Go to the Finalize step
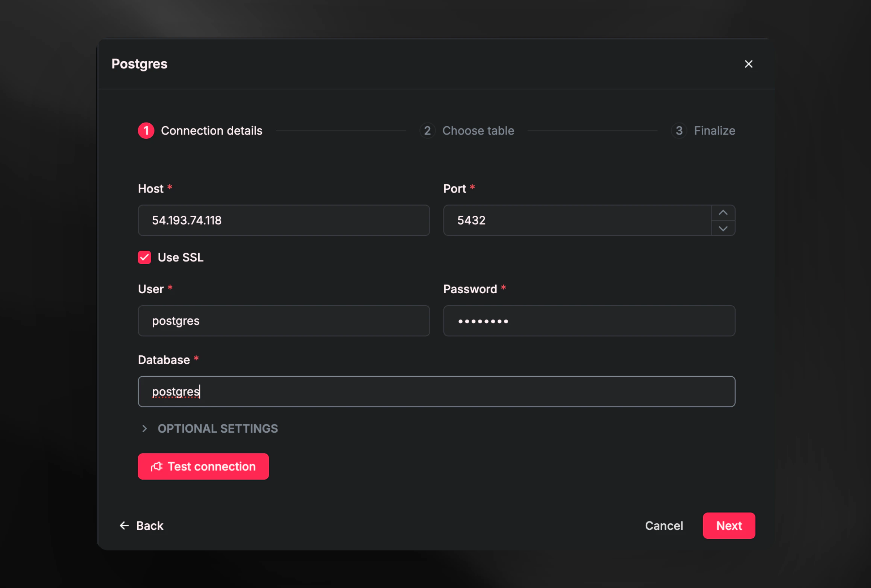The height and width of the screenshot is (588, 871). 714,131
